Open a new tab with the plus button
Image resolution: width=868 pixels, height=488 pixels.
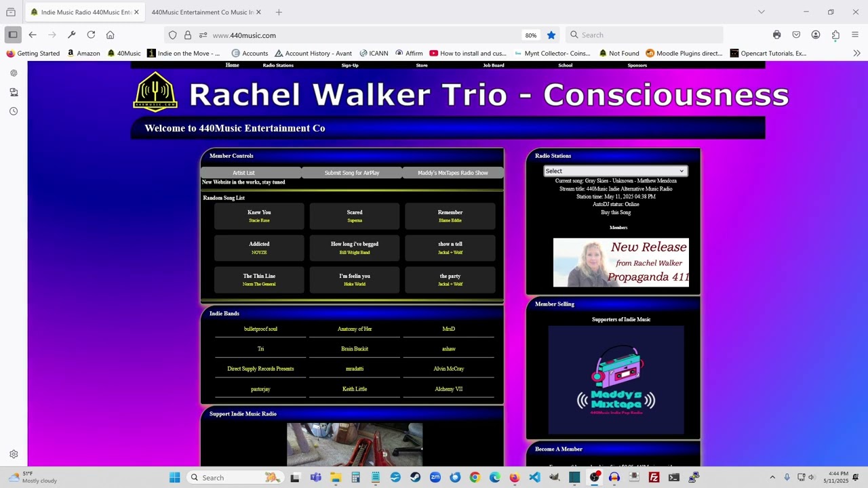pos(279,12)
